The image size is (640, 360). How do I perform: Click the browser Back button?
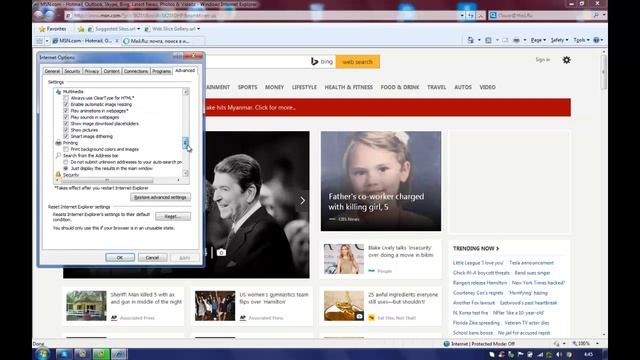39,15
